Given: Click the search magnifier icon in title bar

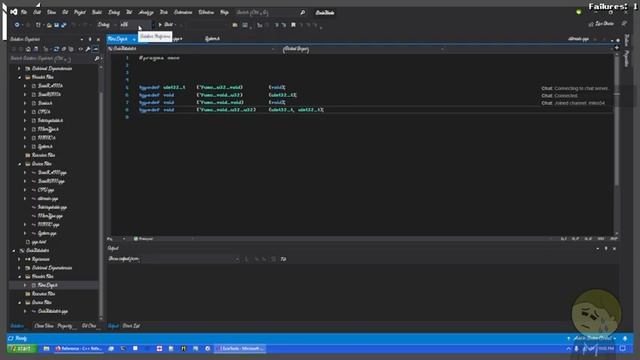Looking at the screenshot, I should click(x=302, y=13).
